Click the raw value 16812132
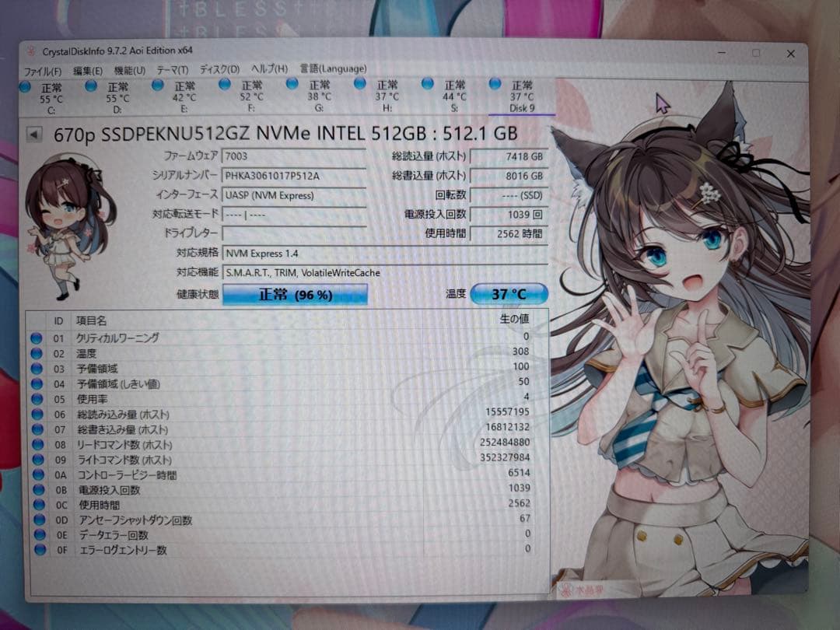Viewport: 840px width, 630px height. (507, 427)
